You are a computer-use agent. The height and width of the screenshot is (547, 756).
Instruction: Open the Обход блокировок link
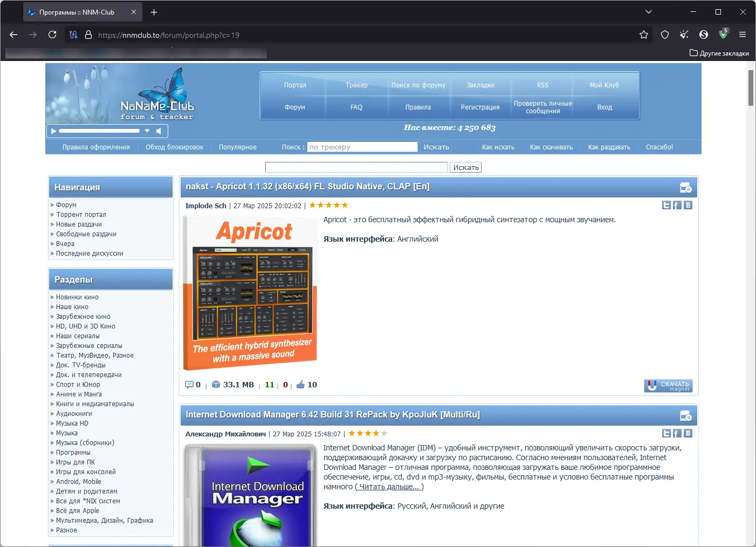tap(175, 147)
